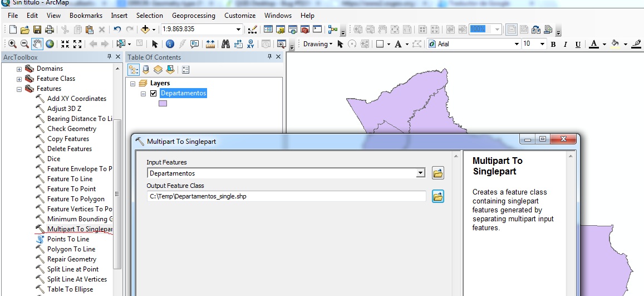Expand the Feature Class toolset

[19, 79]
